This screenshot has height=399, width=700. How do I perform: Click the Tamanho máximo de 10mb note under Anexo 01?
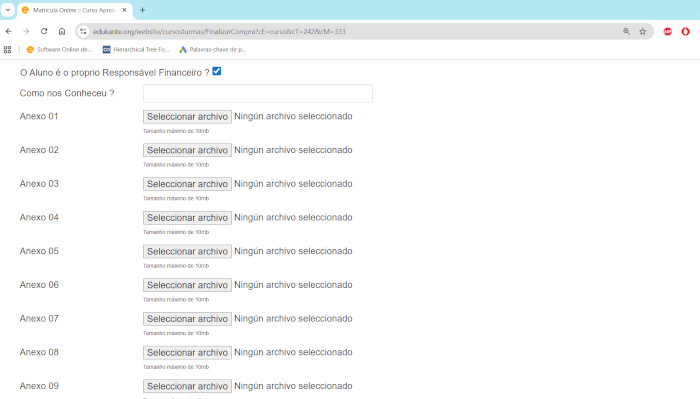pos(176,131)
